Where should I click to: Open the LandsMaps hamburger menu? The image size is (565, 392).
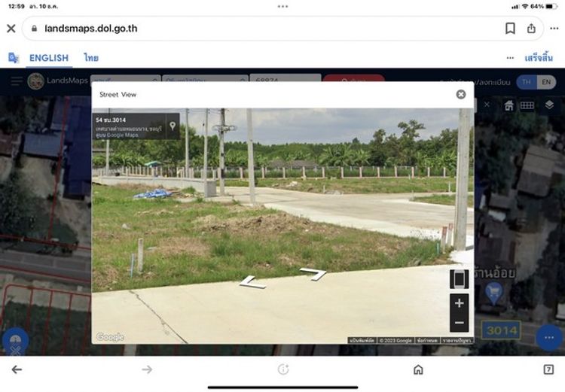(17, 81)
